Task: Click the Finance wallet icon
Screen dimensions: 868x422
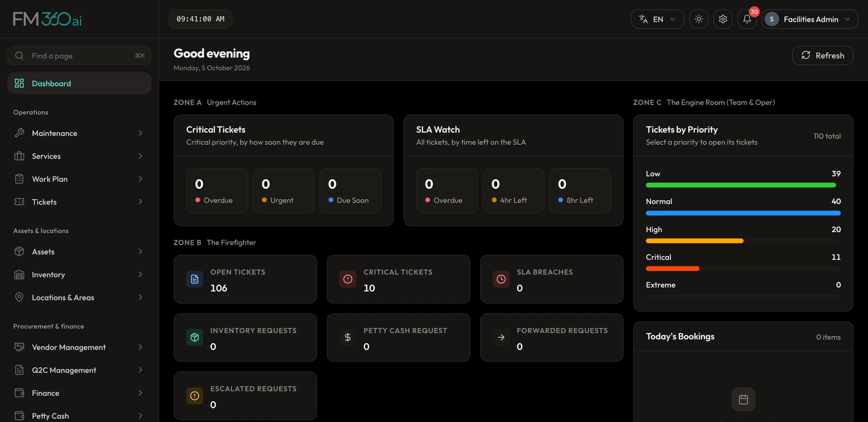Action: [x=19, y=393]
